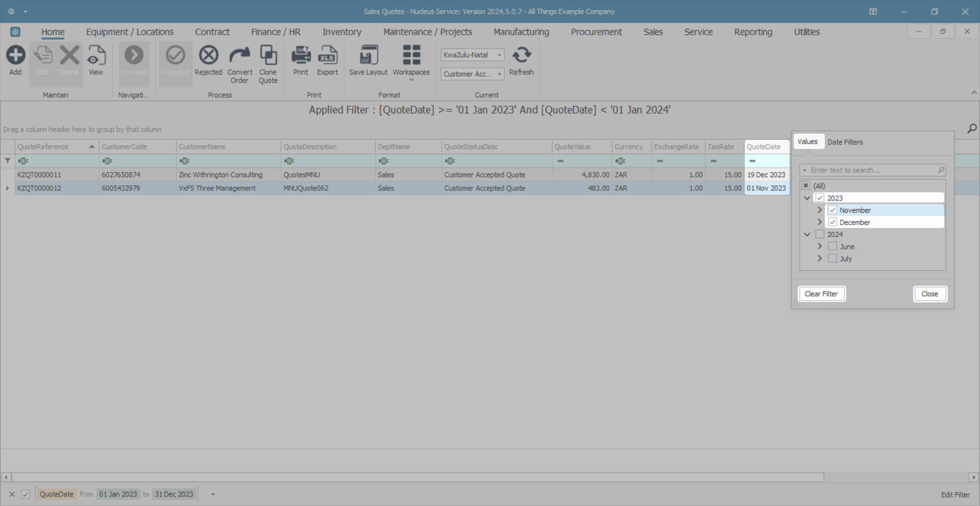Open the recent filters dropdown arrow in footer
This screenshot has height=506, width=980.
tap(213, 494)
